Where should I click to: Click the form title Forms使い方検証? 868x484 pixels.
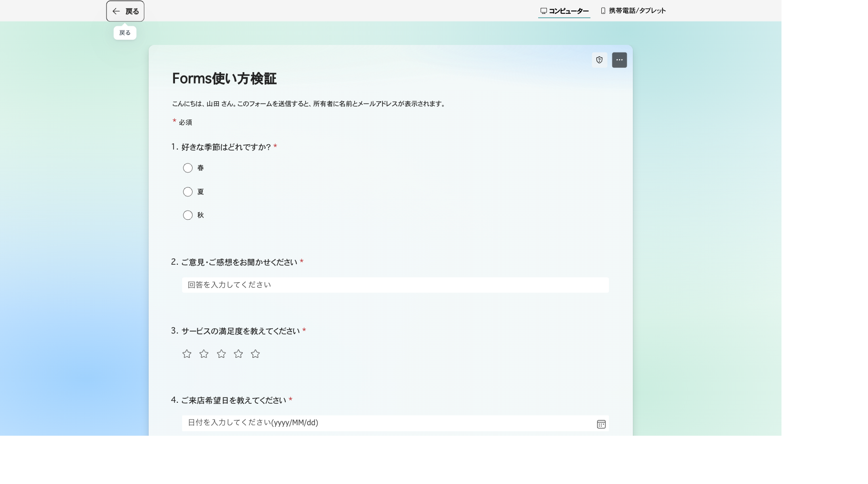pyautogui.click(x=224, y=78)
